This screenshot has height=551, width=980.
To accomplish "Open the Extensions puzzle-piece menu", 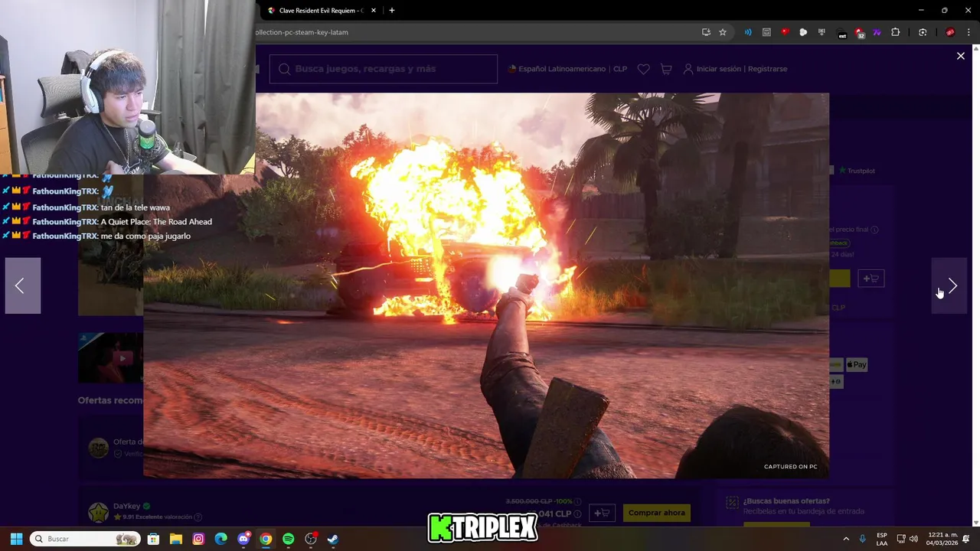I will tap(895, 32).
